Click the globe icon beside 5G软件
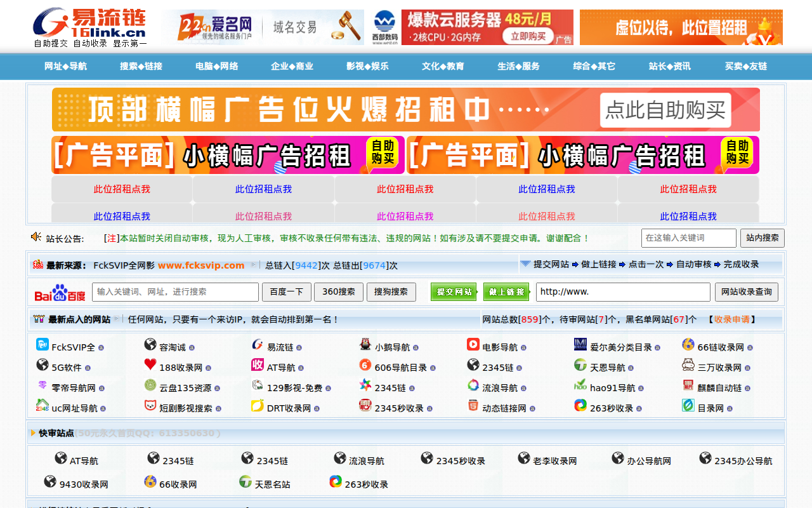This screenshot has height=508, width=812. click(x=43, y=365)
